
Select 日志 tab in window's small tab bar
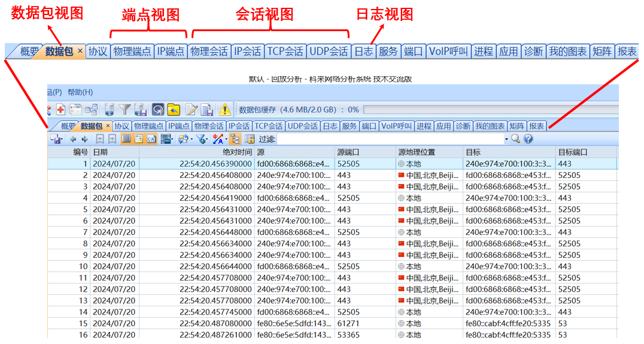point(330,126)
